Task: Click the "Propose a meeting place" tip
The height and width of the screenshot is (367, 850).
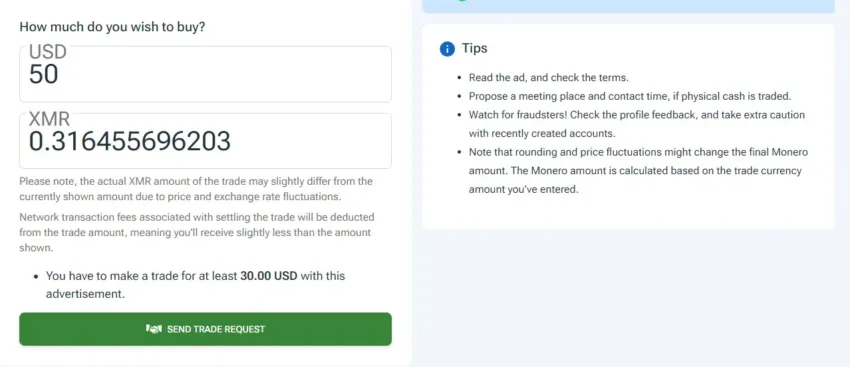Action: point(630,96)
